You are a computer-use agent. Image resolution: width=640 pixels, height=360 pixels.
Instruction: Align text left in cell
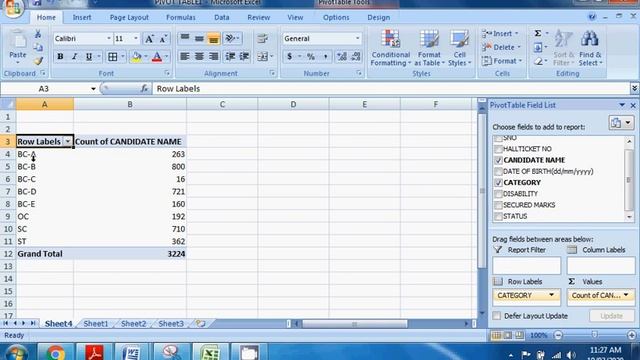[x=184, y=57]
